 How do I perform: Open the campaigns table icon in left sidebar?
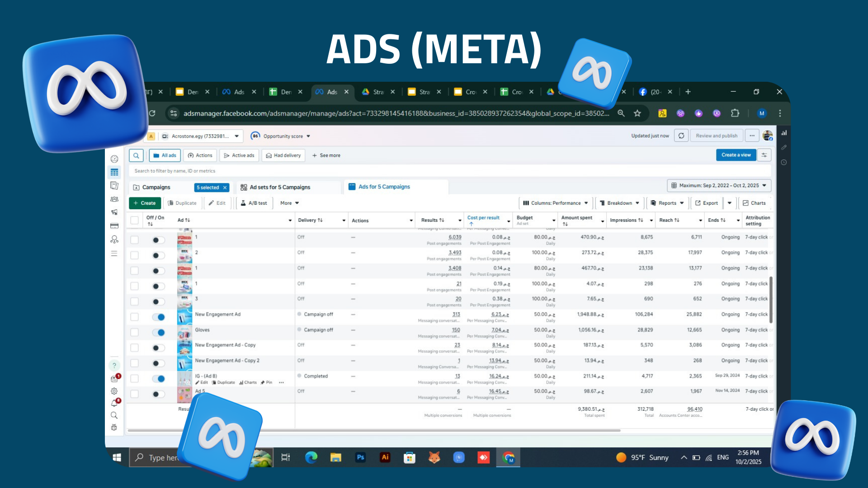tap(114, 172)
